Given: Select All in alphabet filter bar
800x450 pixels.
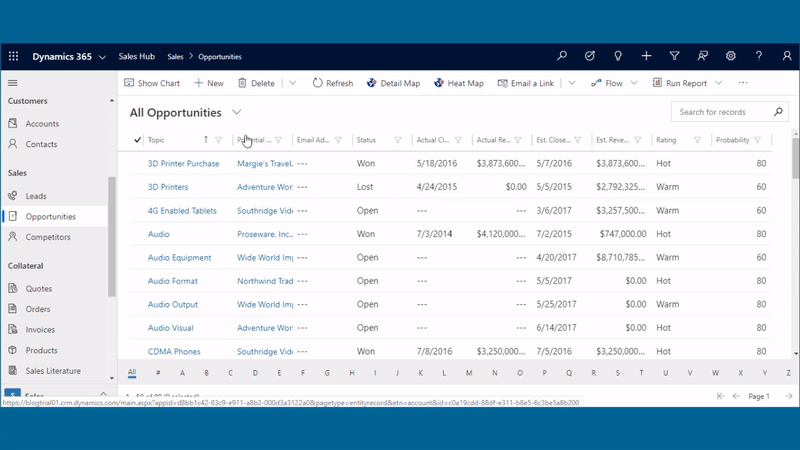Looking at the screenshot, I should point(132,372).
